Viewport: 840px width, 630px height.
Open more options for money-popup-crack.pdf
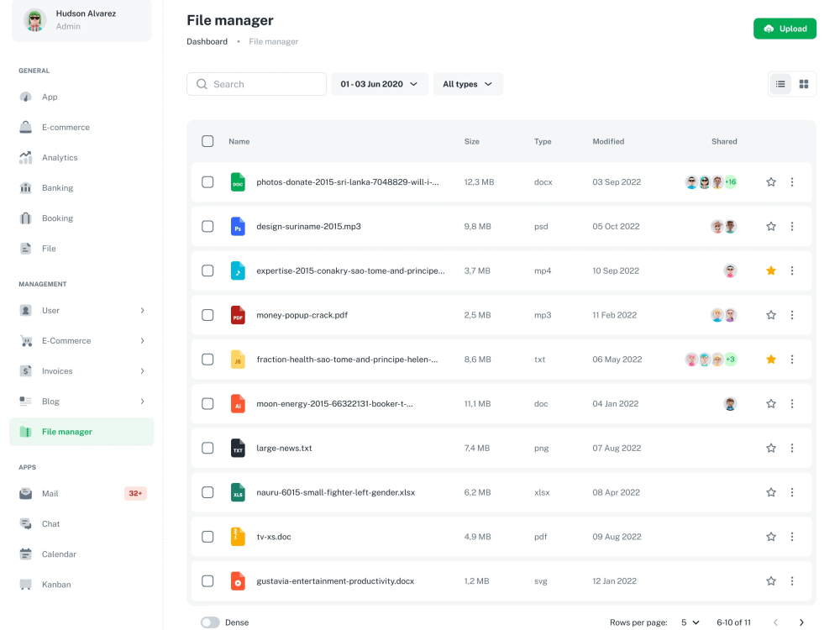click(792, 315)
